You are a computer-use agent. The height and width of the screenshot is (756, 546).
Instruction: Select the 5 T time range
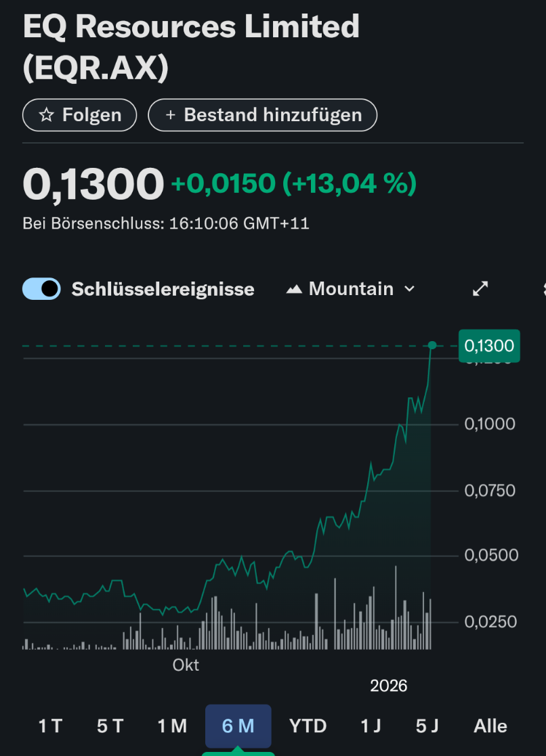[110, 726]
